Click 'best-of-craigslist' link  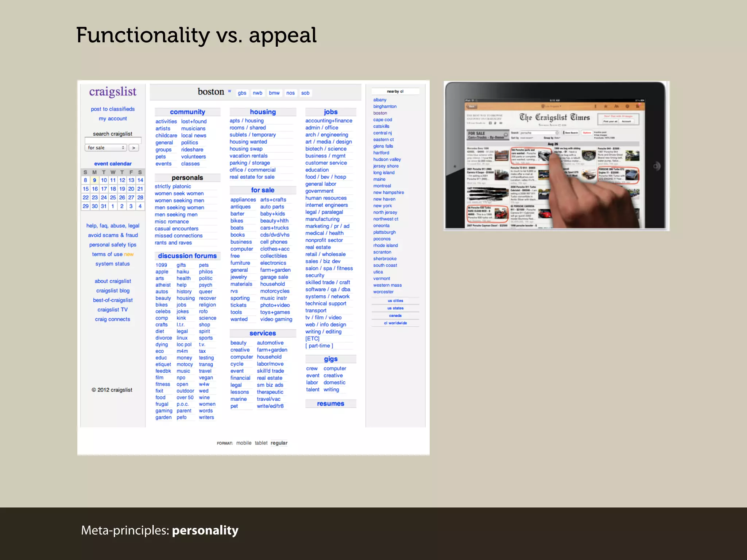point(113,300)
